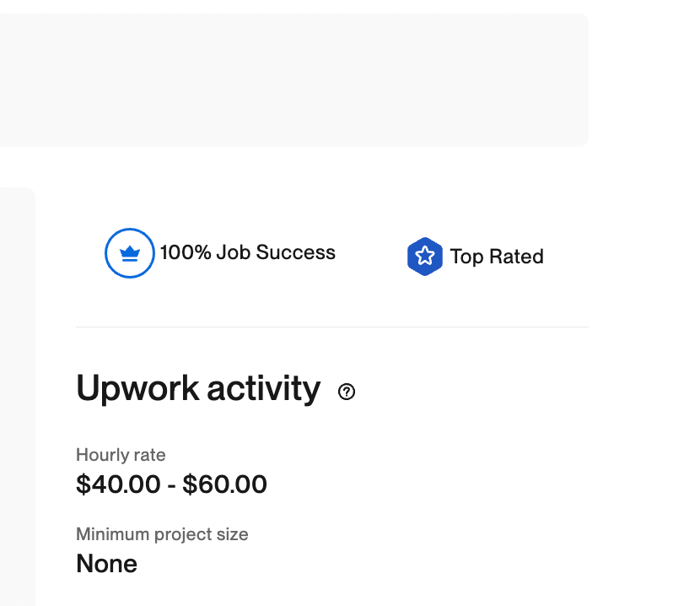Click the $40.00 - $60.00 rate range
This screenshot has height=606, width=700.
(x=171, y=484)
